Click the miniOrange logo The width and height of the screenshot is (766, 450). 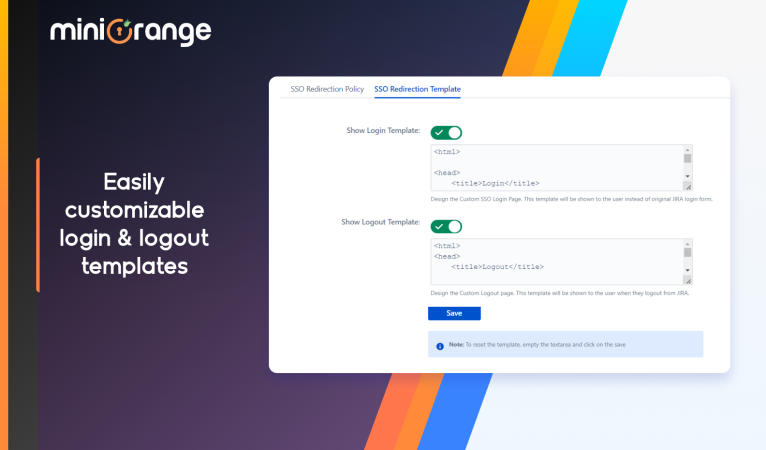pyautogui.click(x=130, y=32)
